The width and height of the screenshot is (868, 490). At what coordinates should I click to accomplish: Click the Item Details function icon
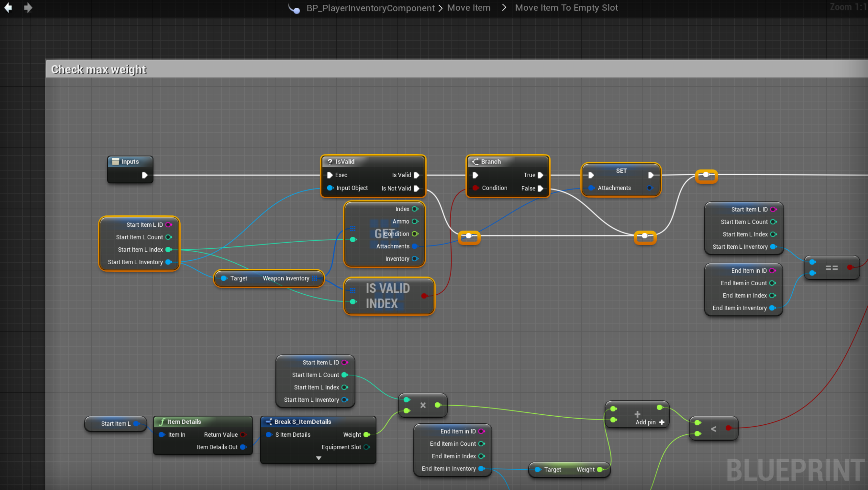tap(162, 422)
